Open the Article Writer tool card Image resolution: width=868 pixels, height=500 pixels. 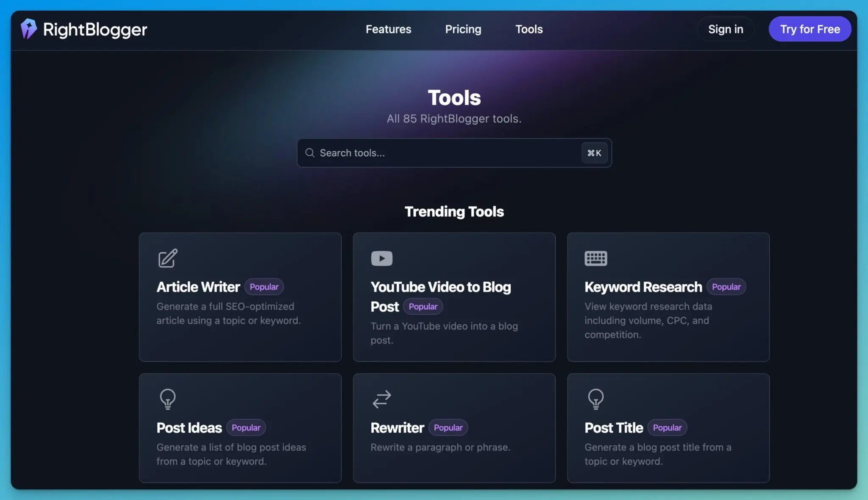[x=240, y=297]
